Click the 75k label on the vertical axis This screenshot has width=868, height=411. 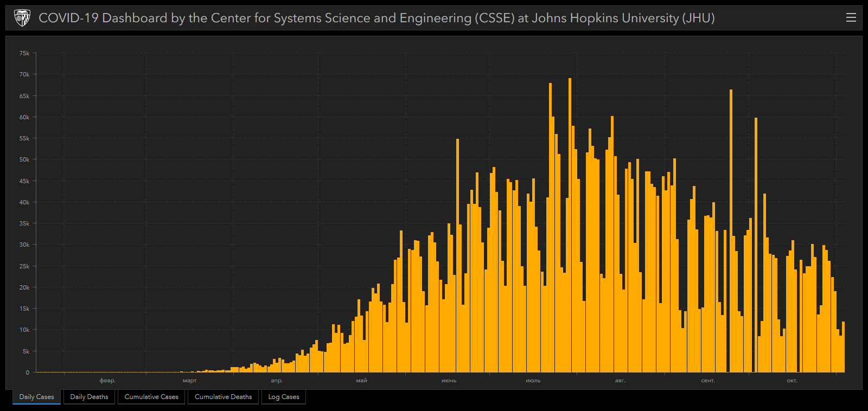tap(24, 53)
